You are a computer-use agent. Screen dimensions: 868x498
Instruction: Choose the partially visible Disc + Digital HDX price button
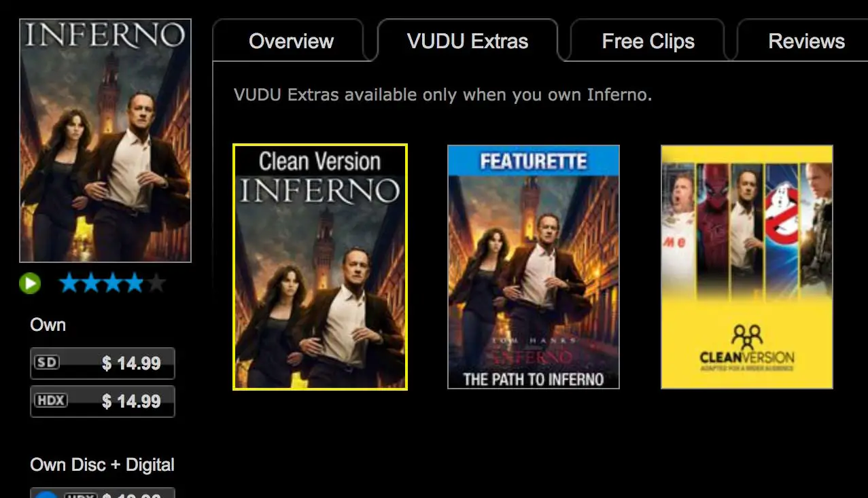point(103,493)
